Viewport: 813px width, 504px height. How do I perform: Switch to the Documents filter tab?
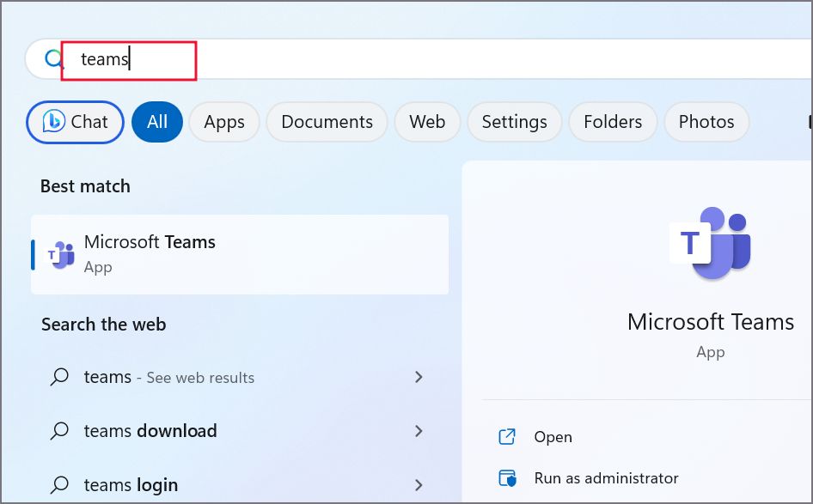[x=327, y=122]
